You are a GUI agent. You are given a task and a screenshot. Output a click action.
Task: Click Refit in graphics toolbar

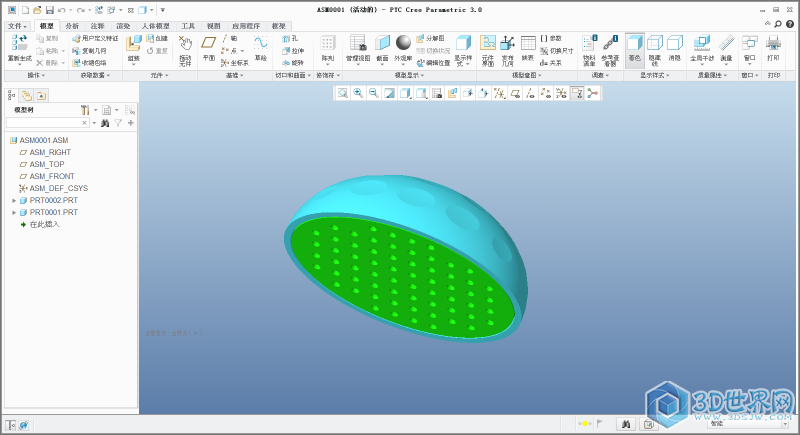[x=342, y=93]
